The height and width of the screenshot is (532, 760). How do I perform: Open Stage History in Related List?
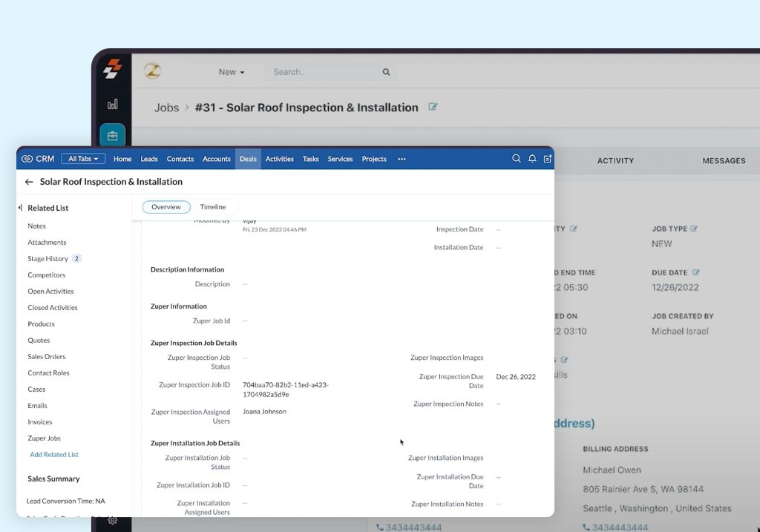point(48,259)
